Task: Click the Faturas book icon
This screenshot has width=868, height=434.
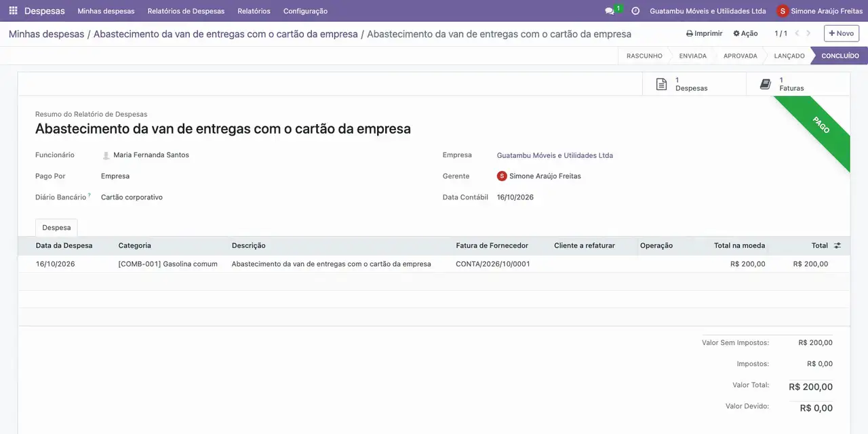Action: [x=766, y=84]
